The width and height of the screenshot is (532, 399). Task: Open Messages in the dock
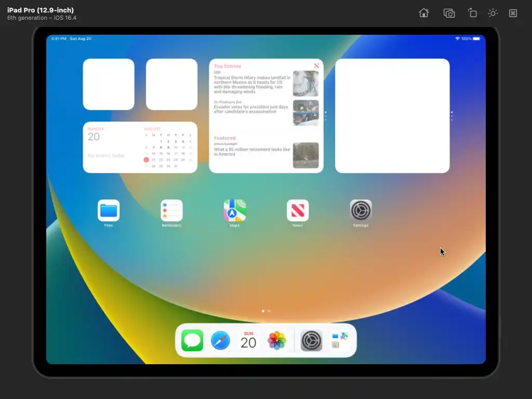[192, 340]
